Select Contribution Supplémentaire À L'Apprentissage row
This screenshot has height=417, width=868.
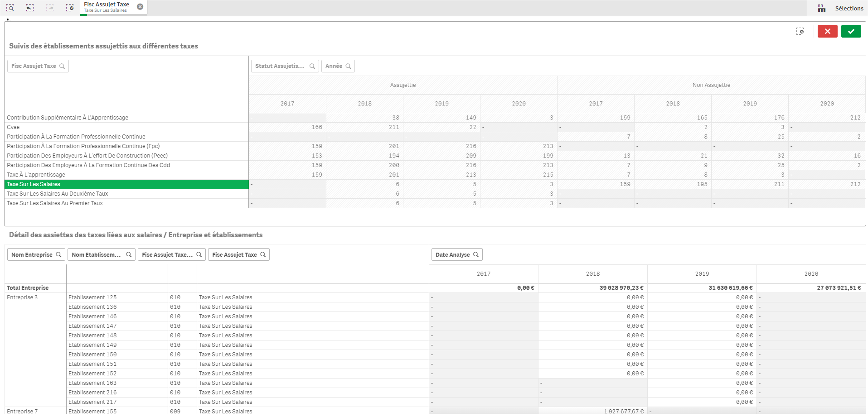[x=68, y=118]
